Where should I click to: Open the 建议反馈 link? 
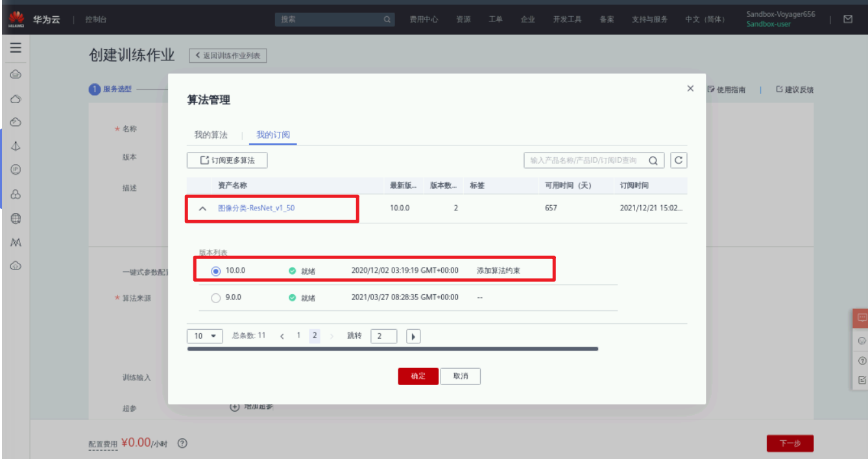click(x=795, y=90)
